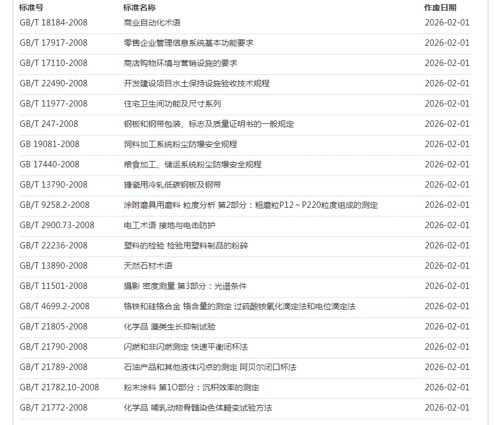Click standard number GB/T 247-2008
This screenshot has width=504, height=425.
49,124
